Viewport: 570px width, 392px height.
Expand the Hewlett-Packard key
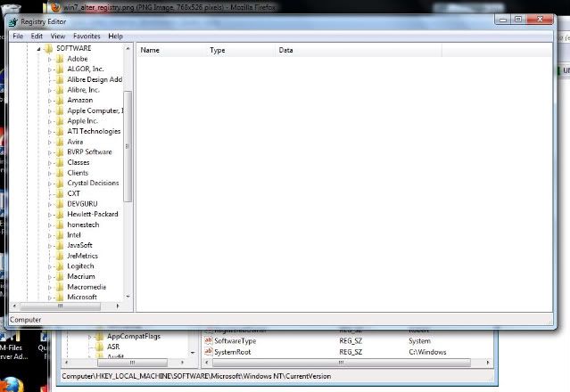(x=50, y=215)
